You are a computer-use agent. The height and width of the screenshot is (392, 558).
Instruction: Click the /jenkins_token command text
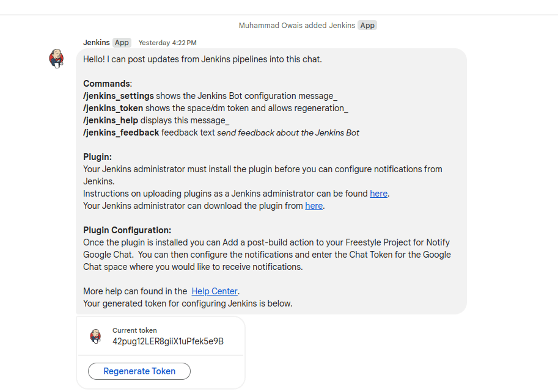tap(113, 108)
